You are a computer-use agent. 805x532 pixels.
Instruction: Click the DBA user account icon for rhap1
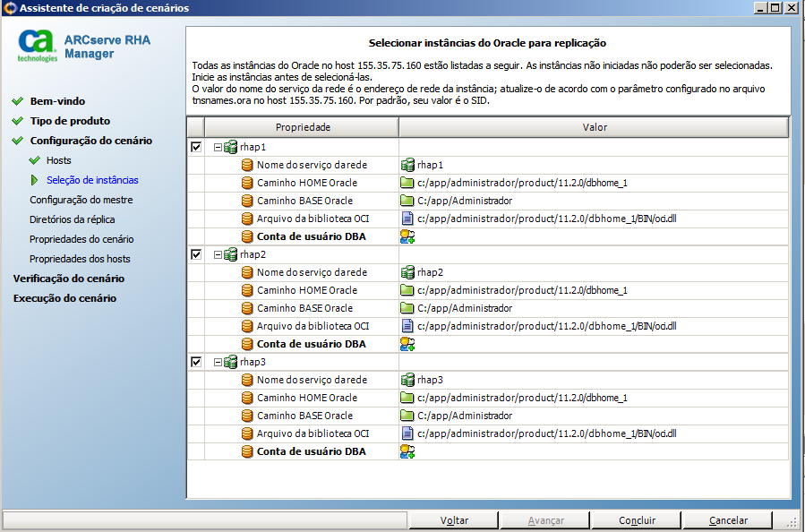click(x=407, y=236)
